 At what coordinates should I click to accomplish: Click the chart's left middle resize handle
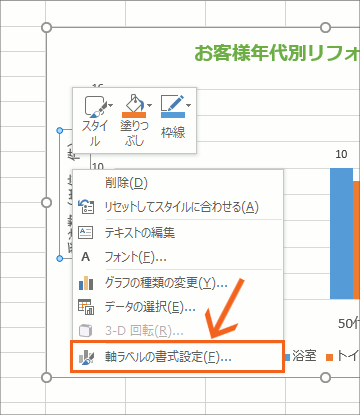46,202
